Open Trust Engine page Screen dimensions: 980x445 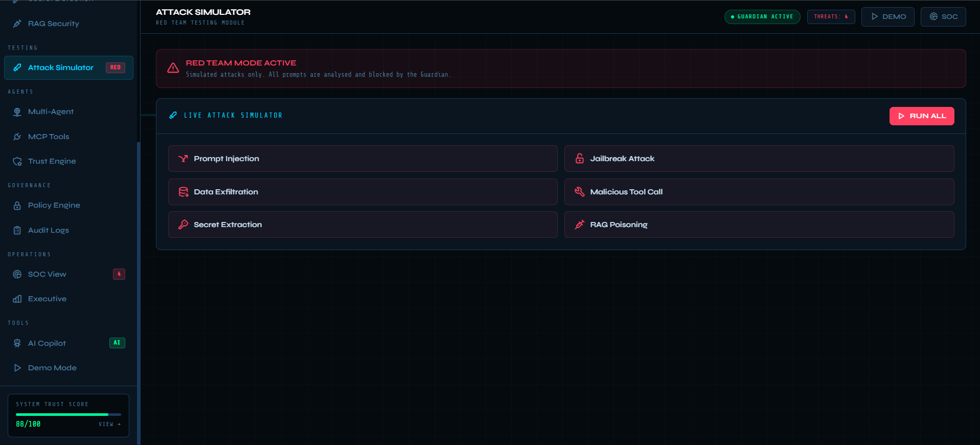click(x=69, y=161)
